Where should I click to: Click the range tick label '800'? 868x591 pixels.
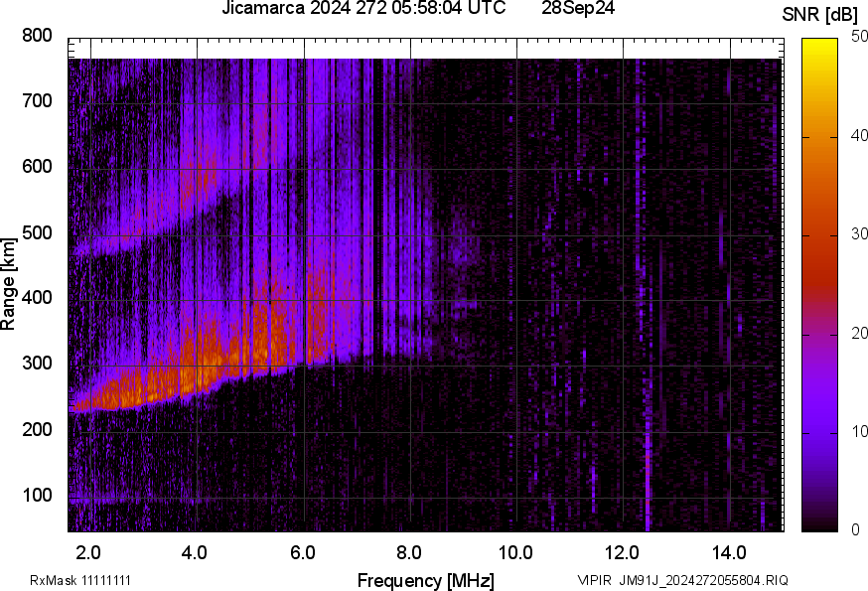[37, 36]
